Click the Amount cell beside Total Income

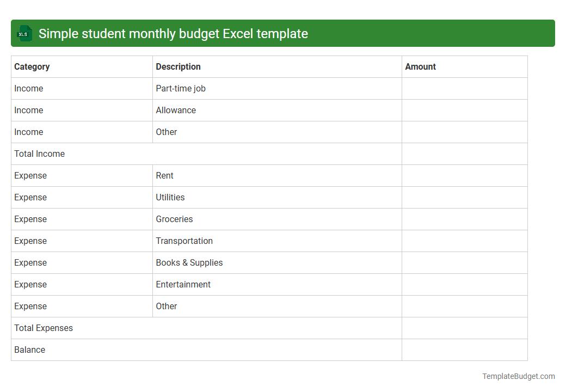(x=464, y=154)
